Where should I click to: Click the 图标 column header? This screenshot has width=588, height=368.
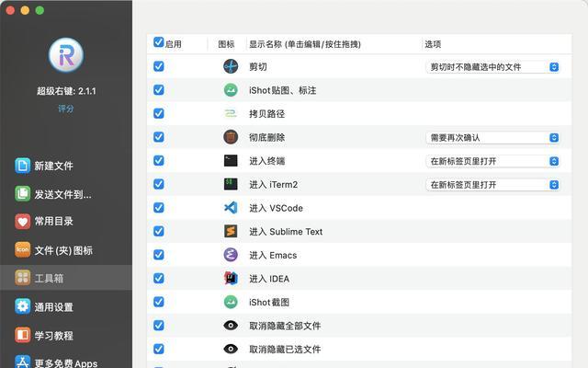pos(227,44)
